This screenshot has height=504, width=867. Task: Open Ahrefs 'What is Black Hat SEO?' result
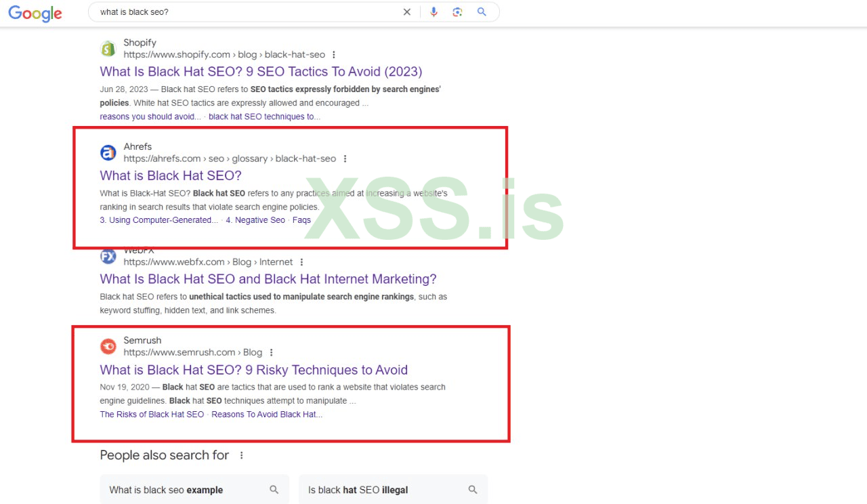coord(171,176)
